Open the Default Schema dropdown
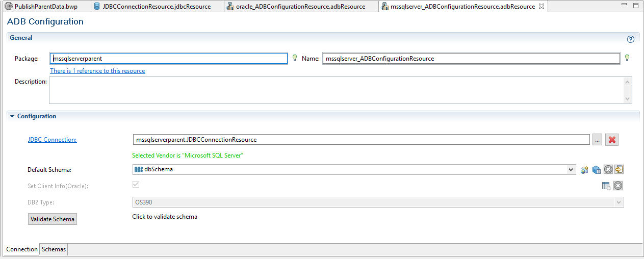644x259 pixels. (571, 170)
